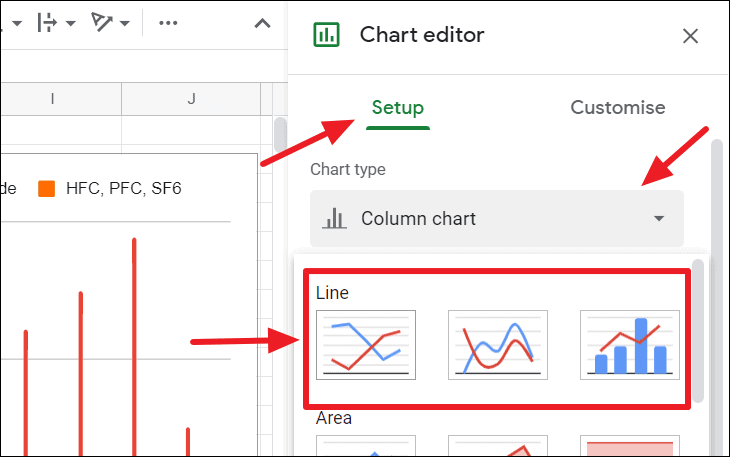Pick the combo chart icon
The height and width of the screenshot is (457, 730).
pyautogui.click(x=629, y=345)
